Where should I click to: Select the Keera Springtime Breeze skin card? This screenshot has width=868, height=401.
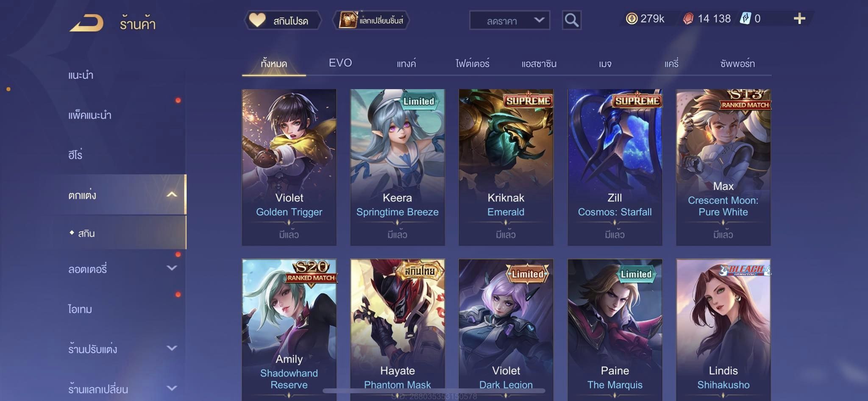tap(398, 167)
